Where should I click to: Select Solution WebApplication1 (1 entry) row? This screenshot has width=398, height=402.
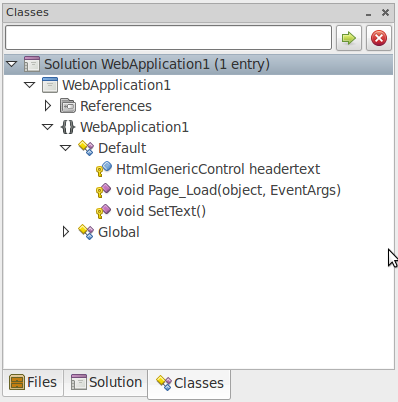(x=199, y=64)
